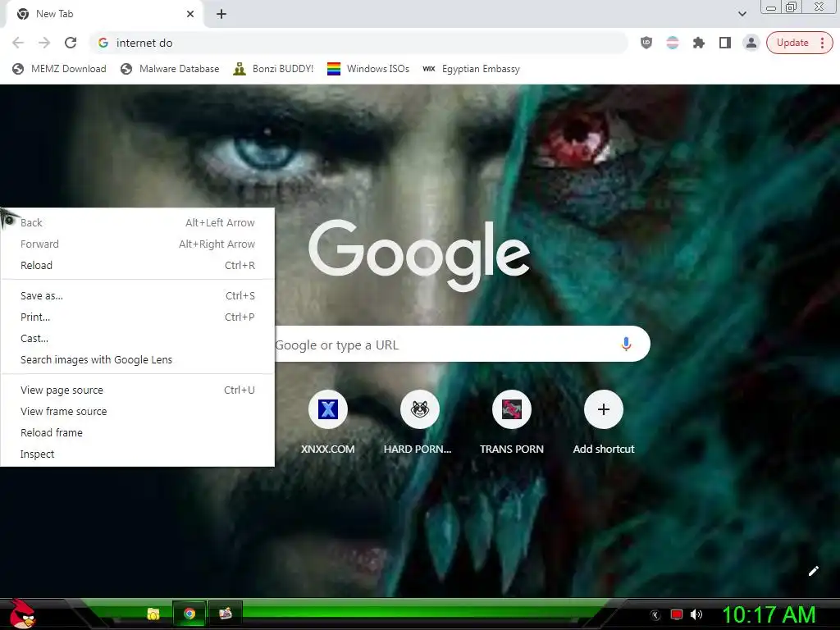The image size is (840, 630).
Task: Open the striped flag extension icon
Action: pyautogui.click(x=673, y=43)
